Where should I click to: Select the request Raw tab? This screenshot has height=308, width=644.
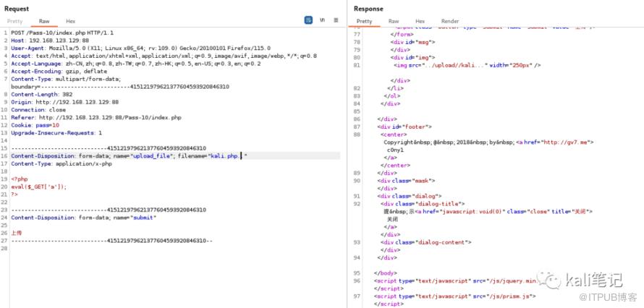tap(44, 21)
